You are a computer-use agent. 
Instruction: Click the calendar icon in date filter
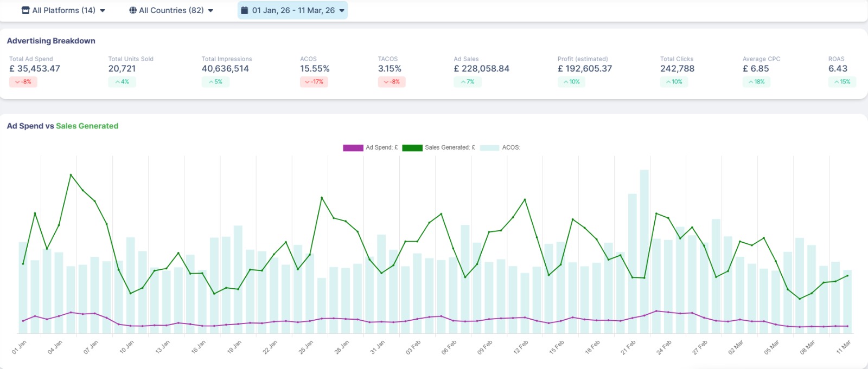tap(245, 10)
